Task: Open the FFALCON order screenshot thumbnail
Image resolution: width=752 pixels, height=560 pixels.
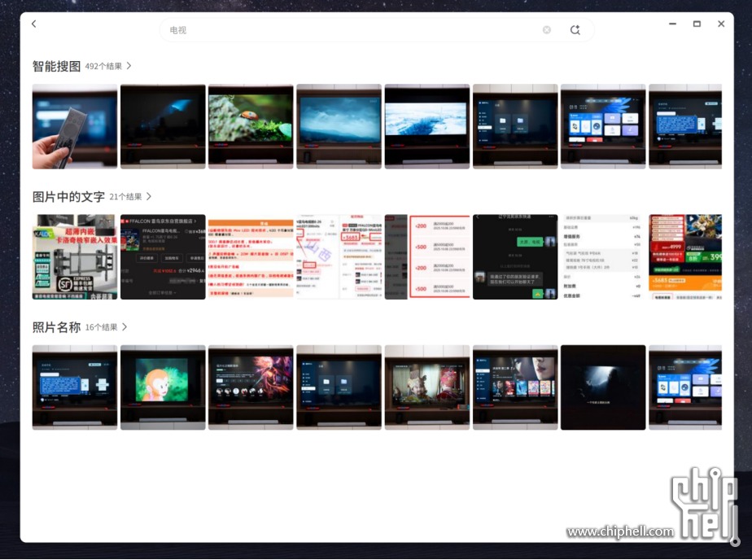Action: pyautogui.click(x=163, y=257)
